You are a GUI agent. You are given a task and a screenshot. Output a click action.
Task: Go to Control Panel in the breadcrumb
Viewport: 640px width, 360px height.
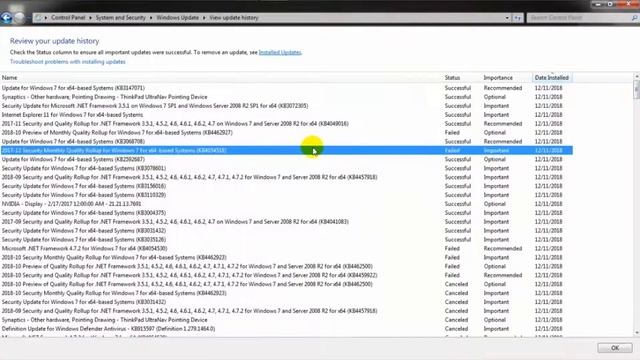point(68,18)
